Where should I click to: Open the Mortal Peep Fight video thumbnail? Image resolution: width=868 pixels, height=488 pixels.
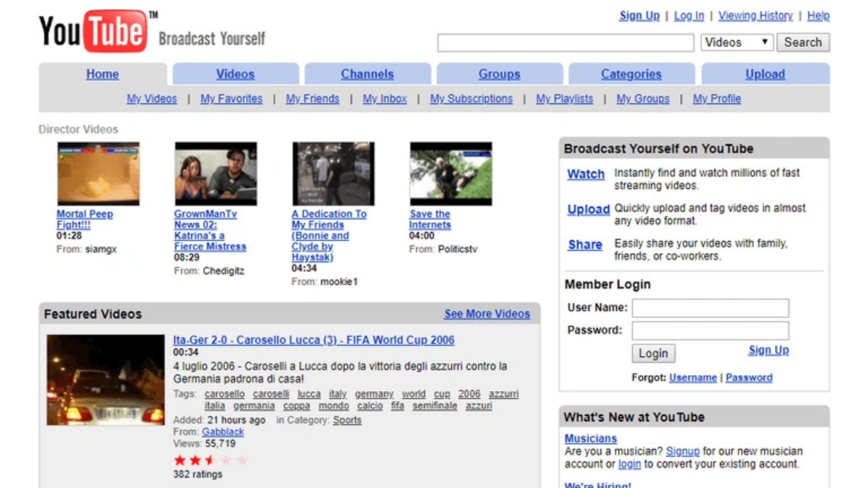(x=98, y=174)
